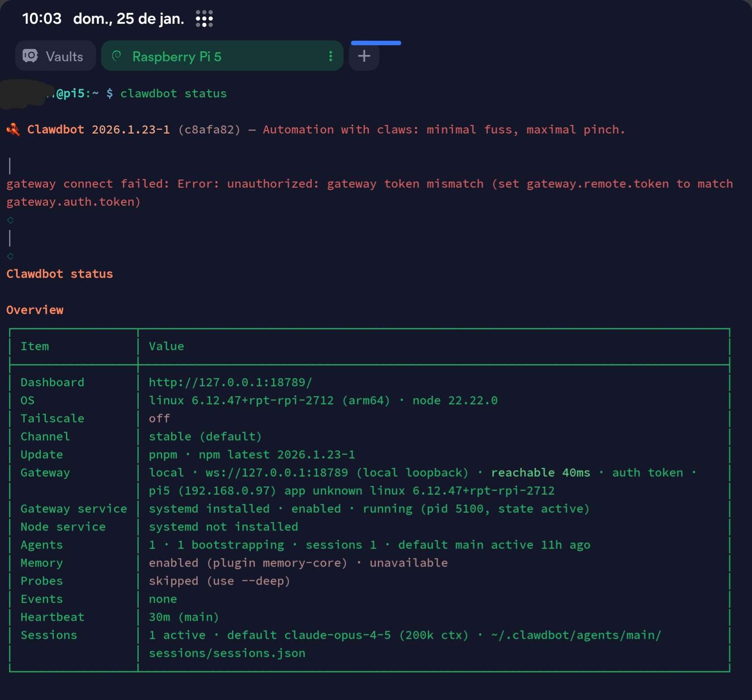Open the Raspberry Pi 5 tab three-dot menu
752x700 pixels.
click(x=330, y=56)
